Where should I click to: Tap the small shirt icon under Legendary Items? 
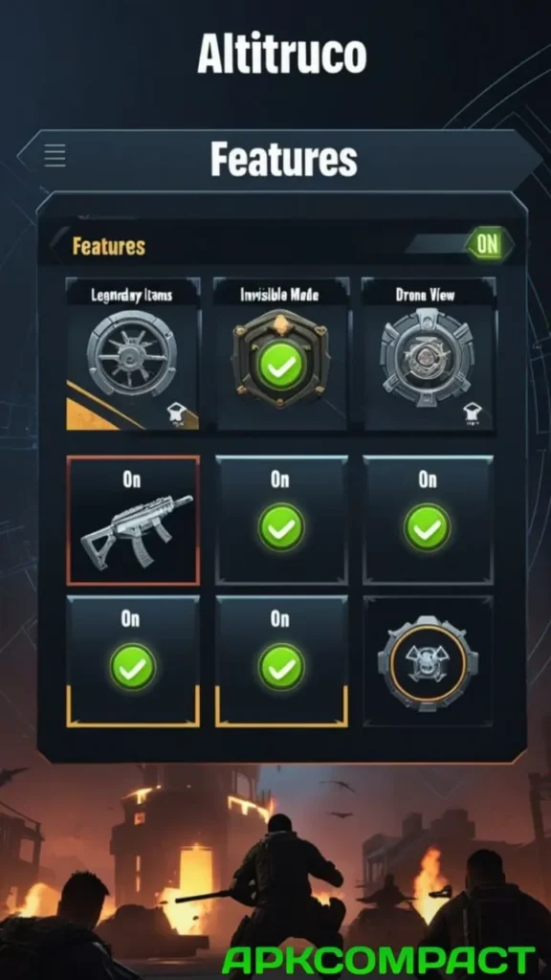click(175, 413)
